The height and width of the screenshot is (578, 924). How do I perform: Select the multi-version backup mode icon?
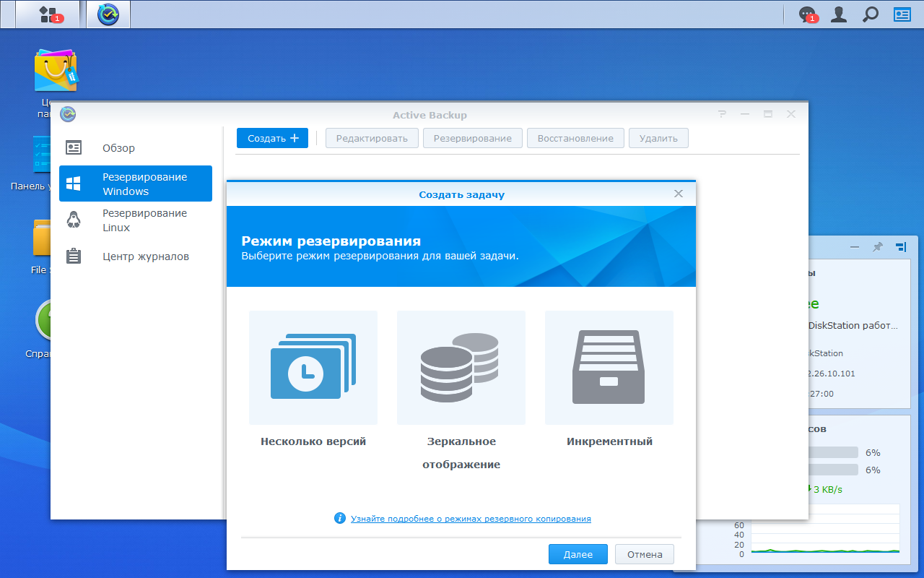click(313, 368)
